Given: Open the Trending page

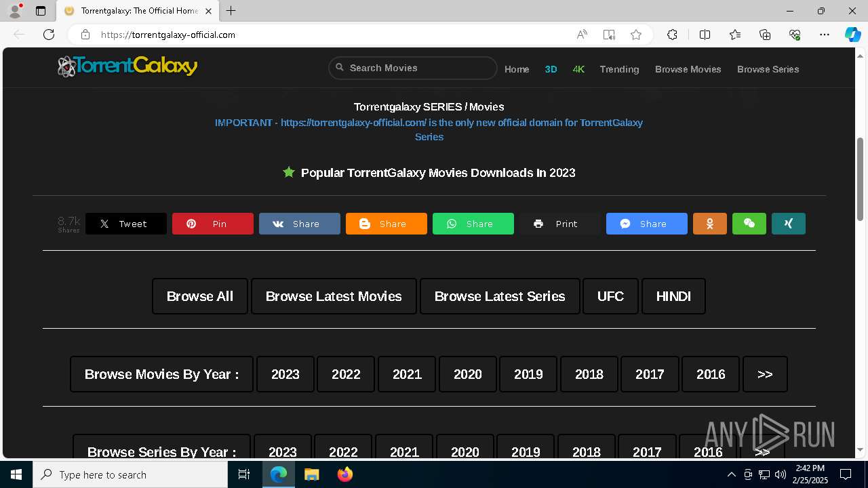Looking at the screenshot, I should (x=619, y=69).
